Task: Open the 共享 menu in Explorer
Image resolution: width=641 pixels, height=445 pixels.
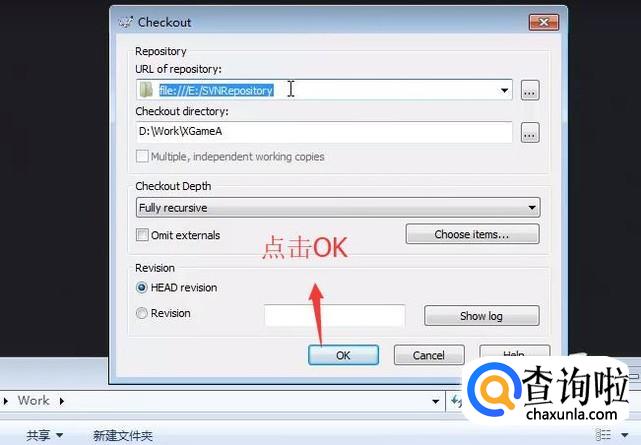Action: point(45,436)
